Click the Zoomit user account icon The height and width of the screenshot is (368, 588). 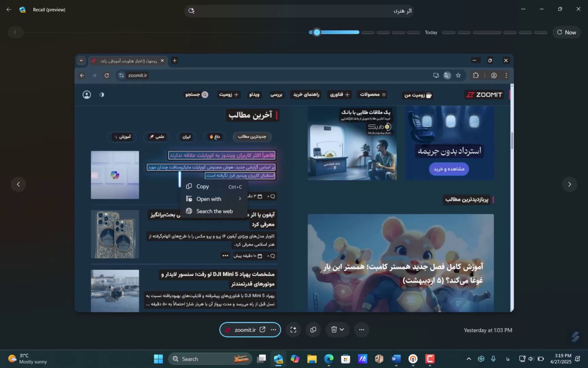(x=87, y=94)
